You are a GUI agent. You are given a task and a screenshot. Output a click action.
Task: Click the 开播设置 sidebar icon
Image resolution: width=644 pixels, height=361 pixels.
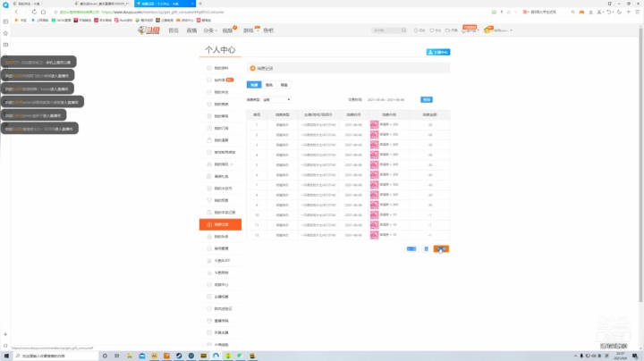pos(209,332)
